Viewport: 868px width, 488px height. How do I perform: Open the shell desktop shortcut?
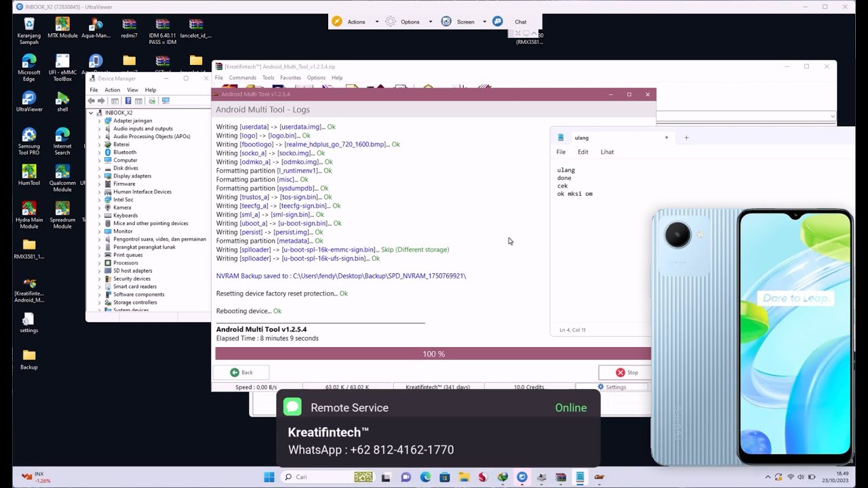tap(62, 102)
